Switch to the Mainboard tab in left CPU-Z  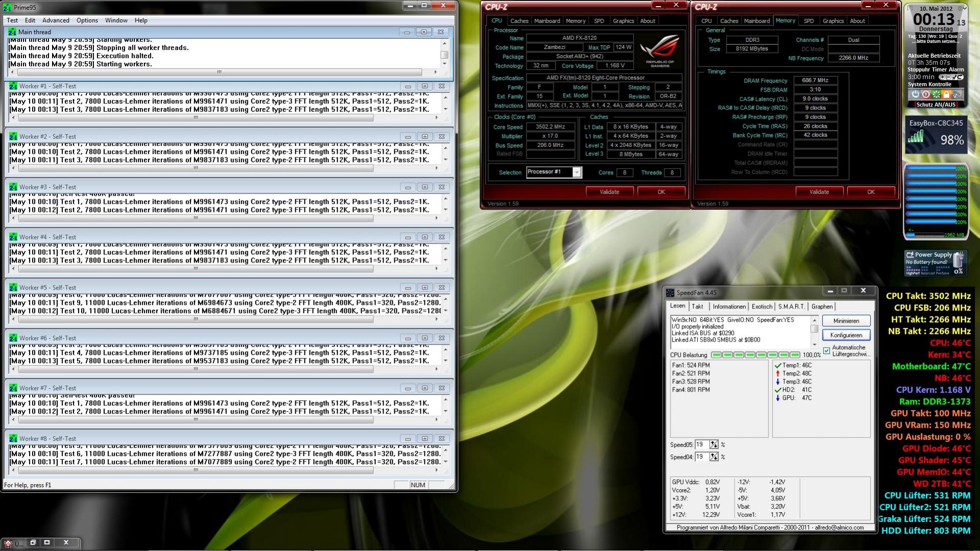tap(547, 21)
